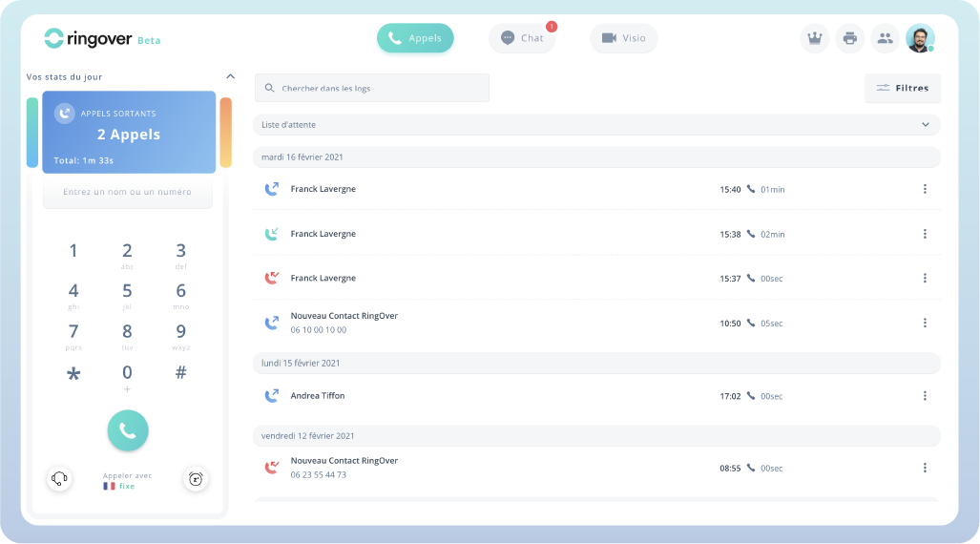Dial digit 7 on keypad

click(73, 336)
